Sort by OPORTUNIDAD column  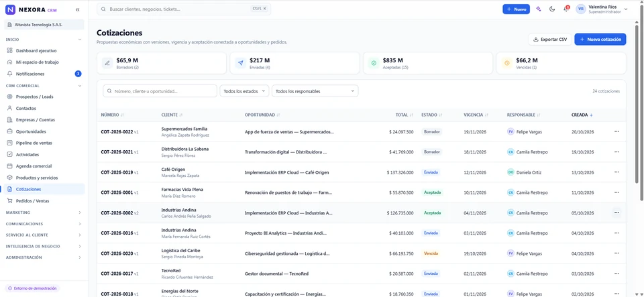pos(262,115)
